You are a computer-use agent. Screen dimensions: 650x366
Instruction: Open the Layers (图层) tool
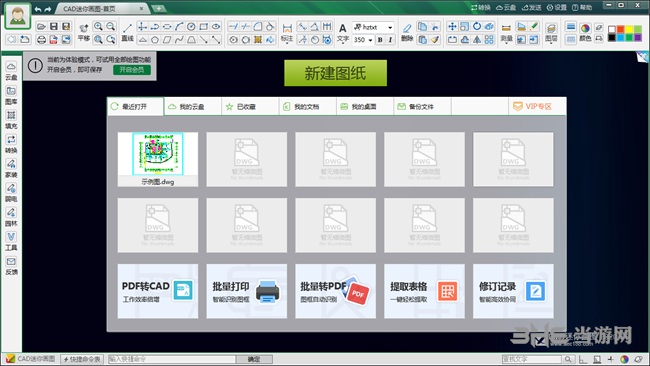(551, 33)
